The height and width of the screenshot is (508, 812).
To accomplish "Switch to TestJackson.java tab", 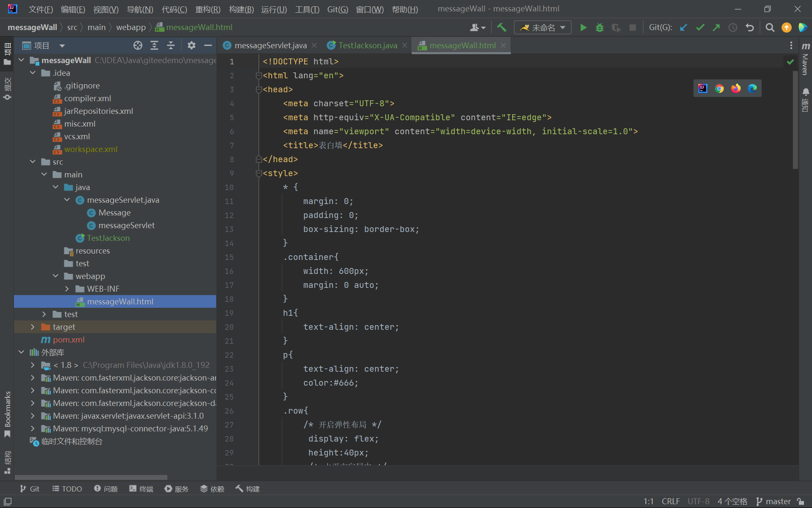I will coord(368,45).
